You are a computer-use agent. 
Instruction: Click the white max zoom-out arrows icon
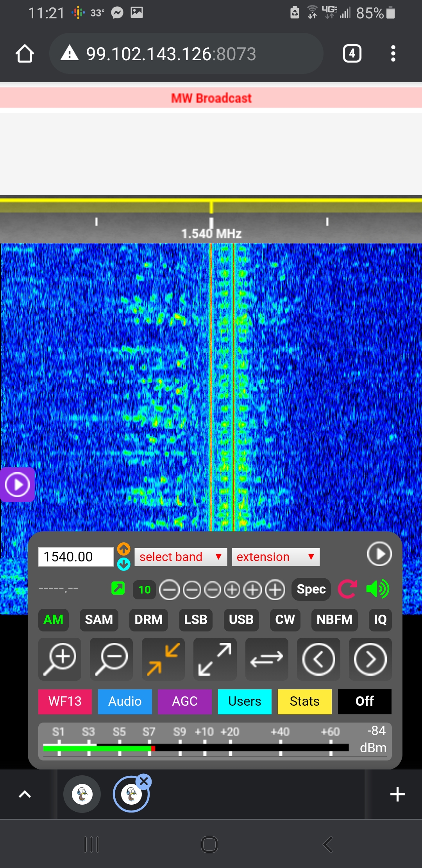point(215,659)
